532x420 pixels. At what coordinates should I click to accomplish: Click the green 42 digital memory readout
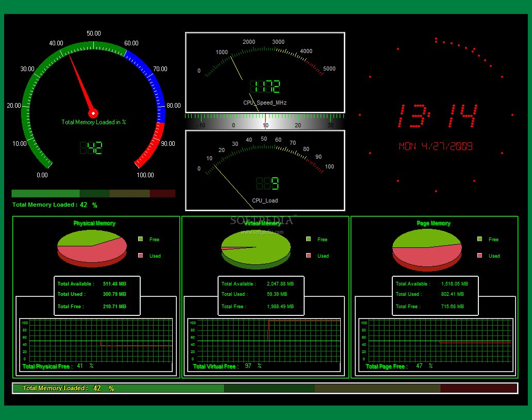(x=91, y=148)
